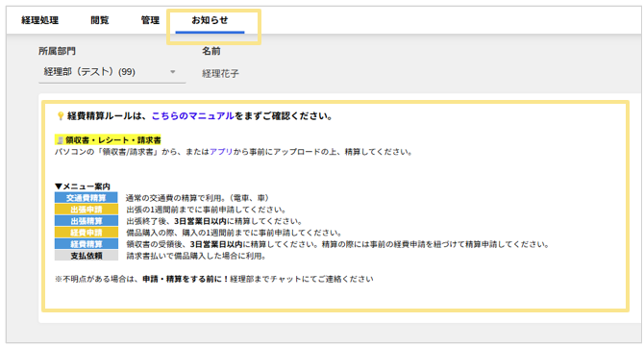Image resolution: width=644 pixels, height=347 pixels.
Task: Click the name 経理花子
Action: (220, 73)
